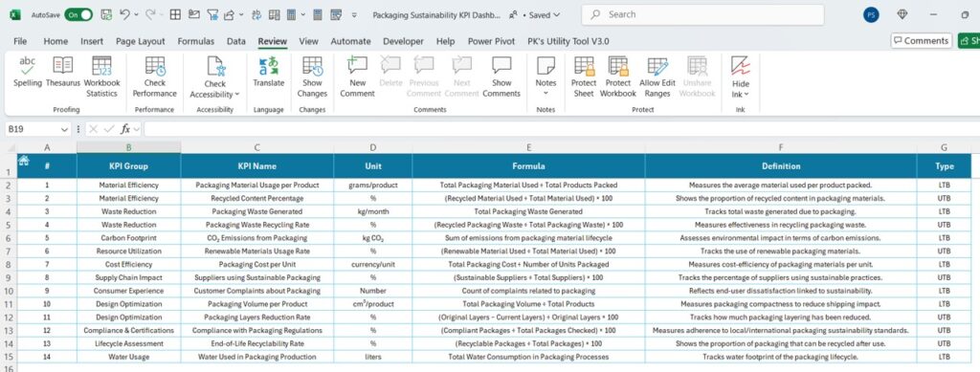The image size is (980, 372).
Task: Run the Spelling check
Action: pyautogui.click(x=28, y=73)
